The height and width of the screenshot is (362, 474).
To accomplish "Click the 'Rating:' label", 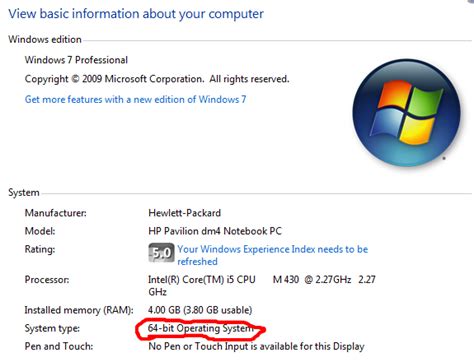I will [x=40, y=249].
